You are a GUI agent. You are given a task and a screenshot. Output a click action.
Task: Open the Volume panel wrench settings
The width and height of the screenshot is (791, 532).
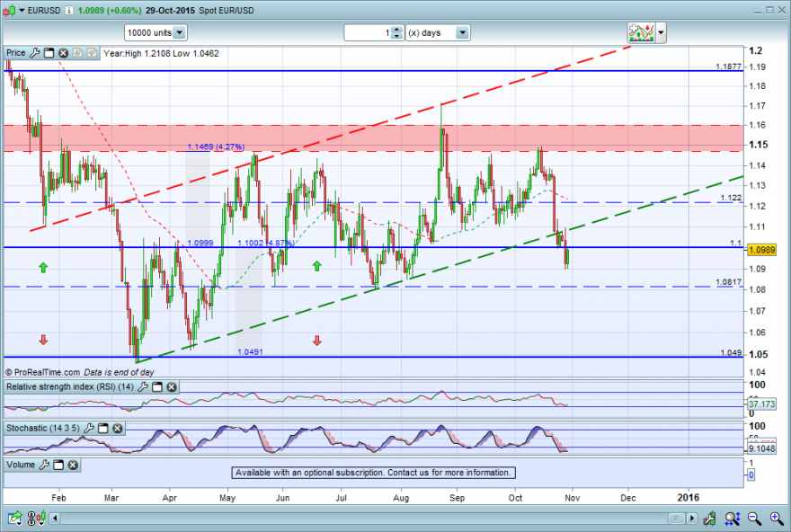coord(44,465)
